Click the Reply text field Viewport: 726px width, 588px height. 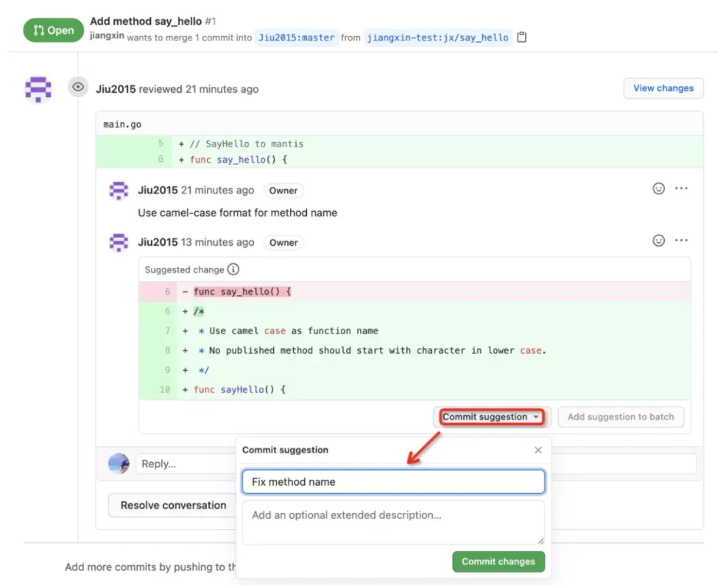click(x=184, y=464)
